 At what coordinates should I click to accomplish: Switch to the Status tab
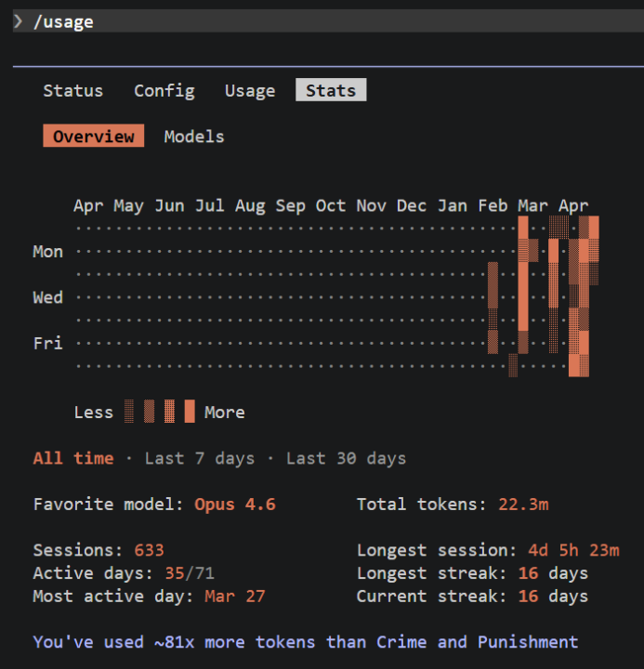pyautogui.click(x=73, y=90)
